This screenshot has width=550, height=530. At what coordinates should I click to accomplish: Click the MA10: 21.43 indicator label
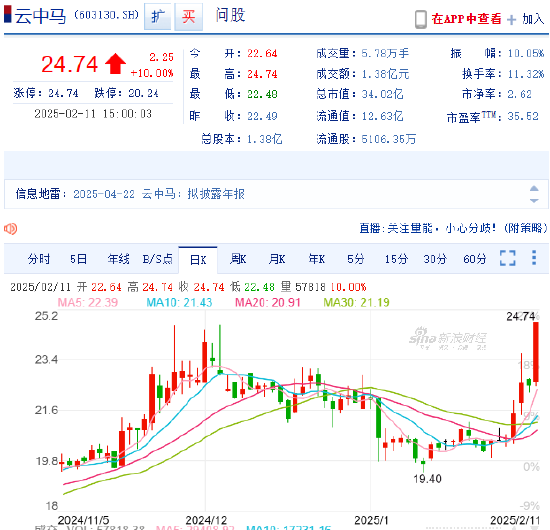[x=179, y=302]
